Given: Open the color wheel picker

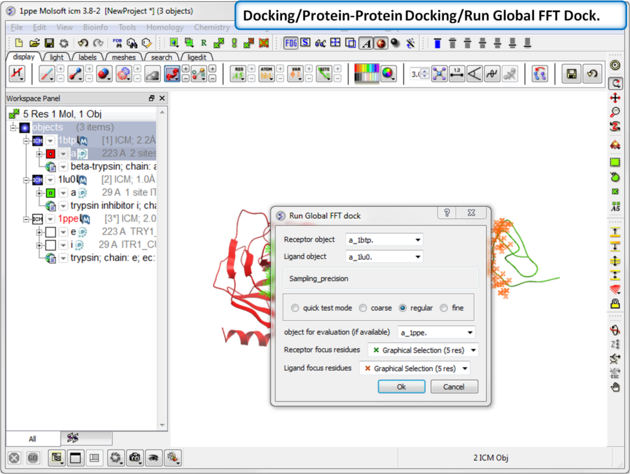Looking at the screenshot, I should click(x=388, y=74).
